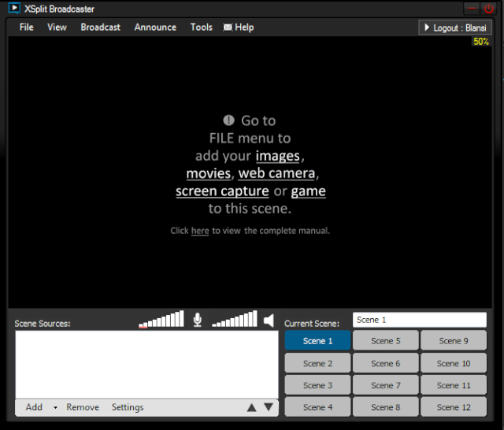Click the red power exit icon
Viewport: 504px width, 430px height.
tap(488, 9)
